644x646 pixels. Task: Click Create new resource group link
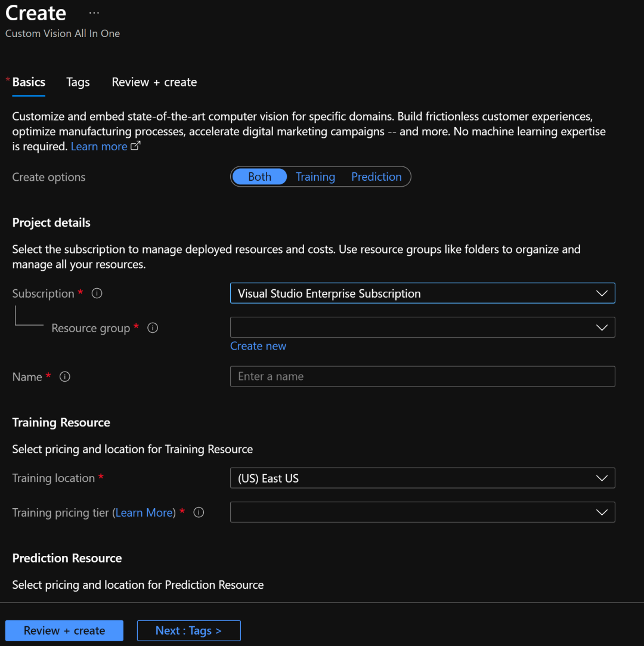(258, 346)
